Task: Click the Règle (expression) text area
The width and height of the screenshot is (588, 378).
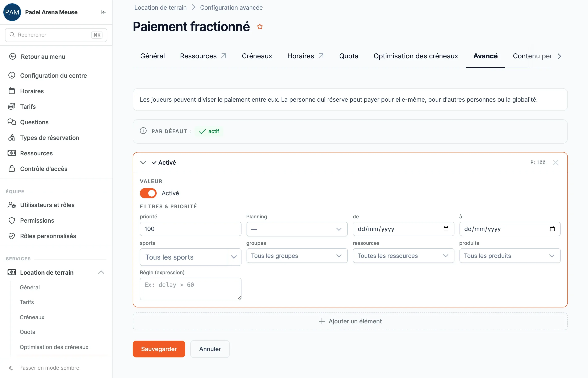Action: (190, 289)
